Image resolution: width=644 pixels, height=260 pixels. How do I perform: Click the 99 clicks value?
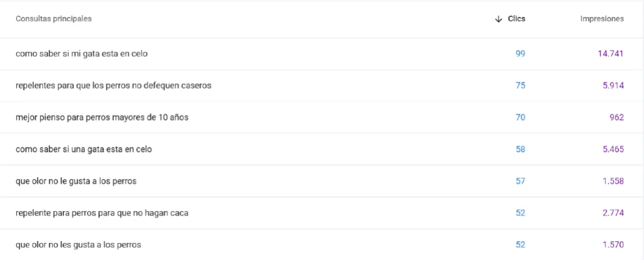point(520,54)
